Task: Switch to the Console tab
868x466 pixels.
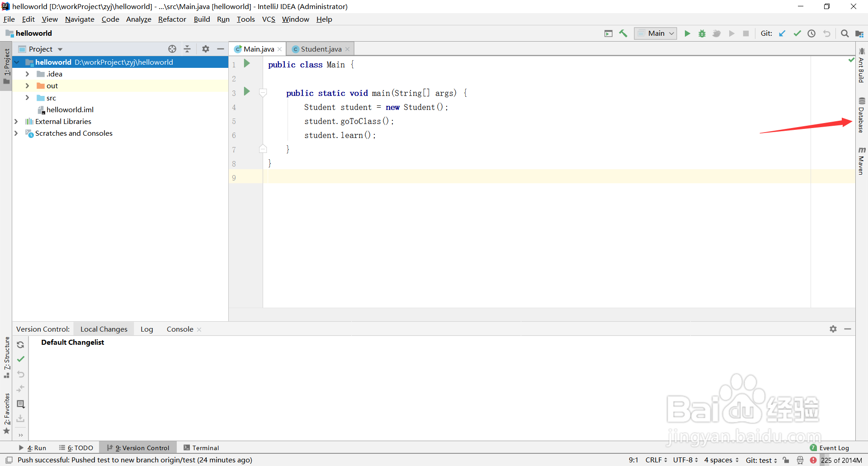Action: click(180, 329)
